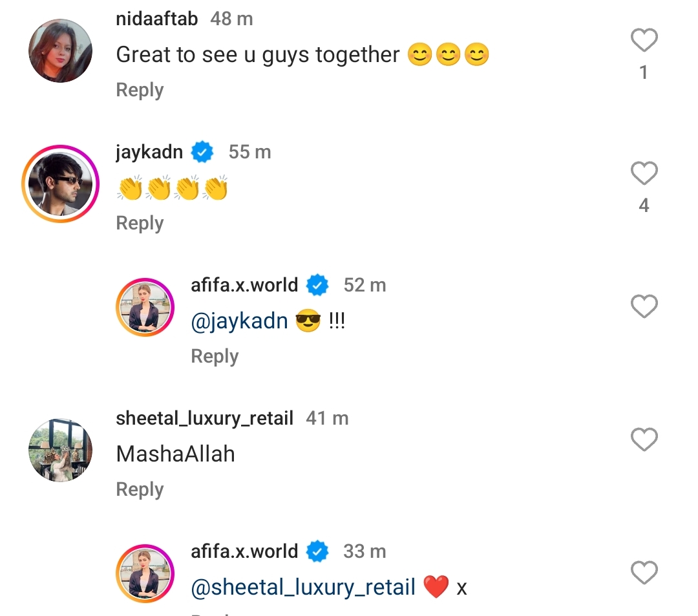Reply to sheetal_luxury_retail's comment
The height and width of the screenshot is (616, 698).
click(140, 489)
